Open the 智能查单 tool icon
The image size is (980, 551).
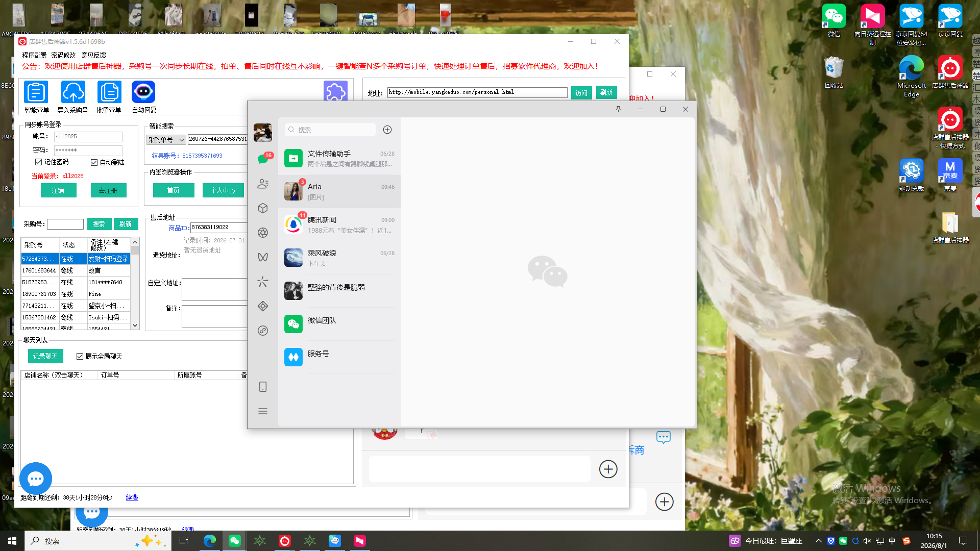coord(36,92)
